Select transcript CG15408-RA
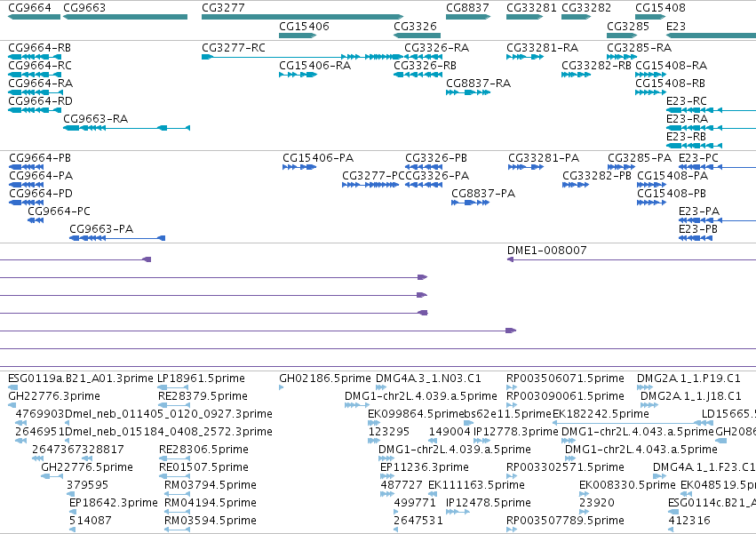Image resolution: width=756 pixels, height=534 pixels. click(671, 66)
